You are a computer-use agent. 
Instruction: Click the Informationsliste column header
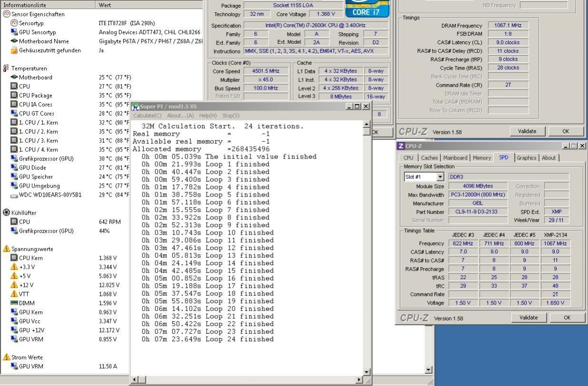[49, 5]
